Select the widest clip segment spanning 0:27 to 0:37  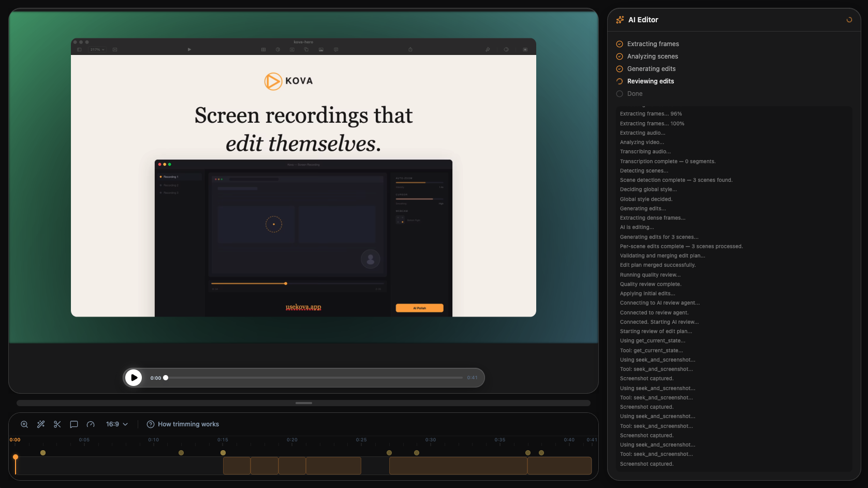[x=458, y=466]
